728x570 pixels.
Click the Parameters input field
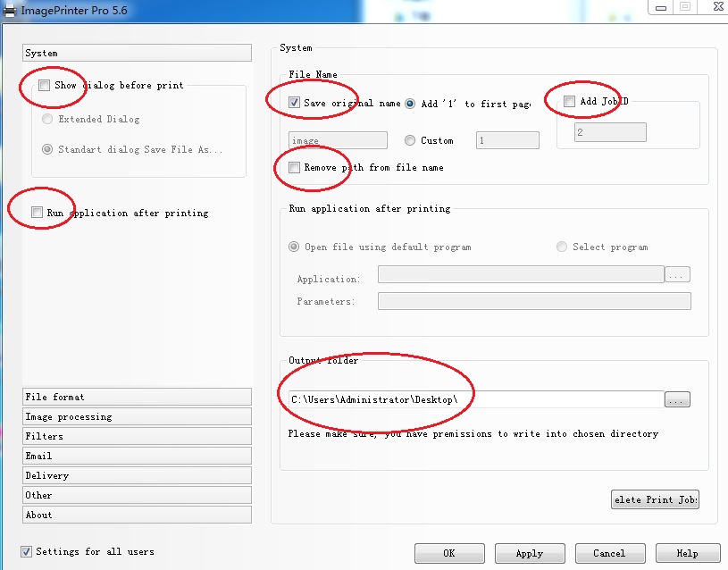[534, 301]
